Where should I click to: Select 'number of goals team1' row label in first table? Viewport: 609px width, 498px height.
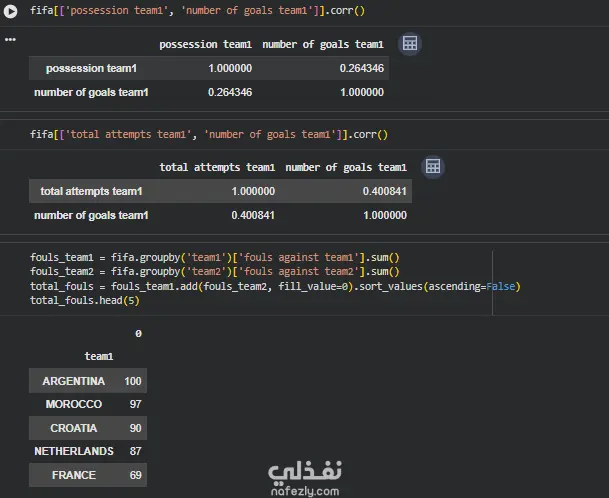(91, 92)
